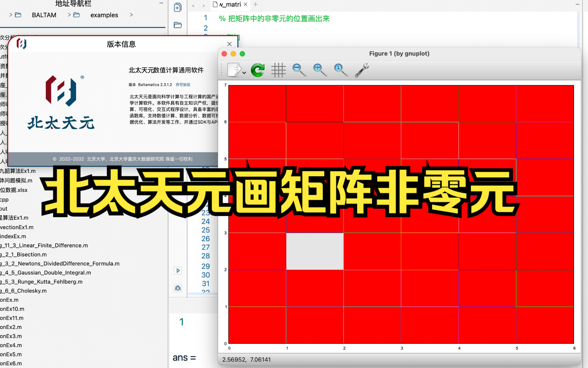588x368 pixels.
Task: Navigate back with the editor left arrow
Action: (x=193, y=6)
